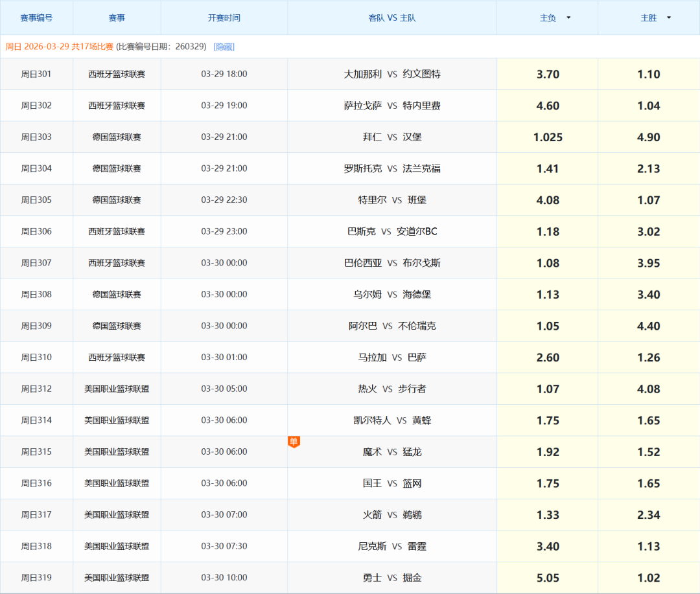The image size is (700, 594).
Task: Click the orange 单 badge on the 周日315 row
Action: tap(294, 442)
